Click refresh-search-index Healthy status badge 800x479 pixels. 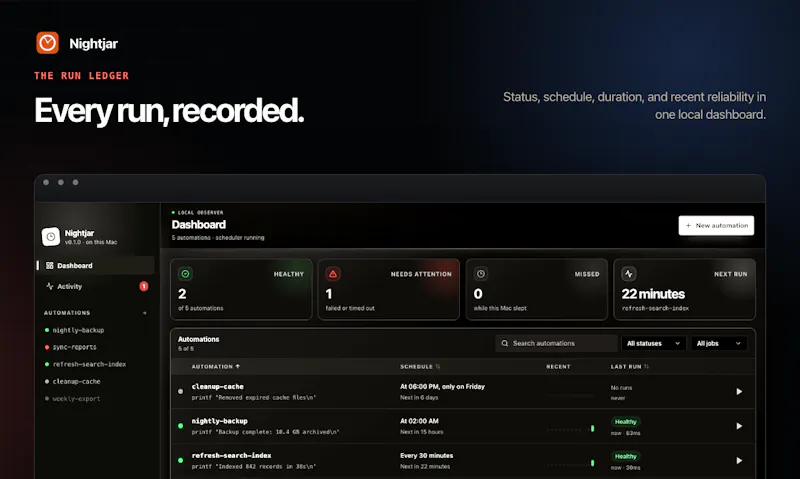pyautogui.click(x=626, y=457)
